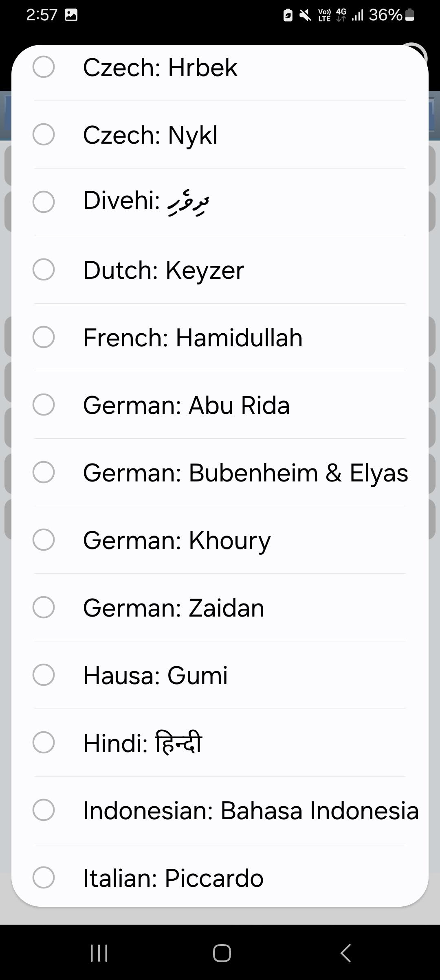The image size is (440, 980).
Task: Select Hausa: Gumi radio button
Action: click(44, 675)
